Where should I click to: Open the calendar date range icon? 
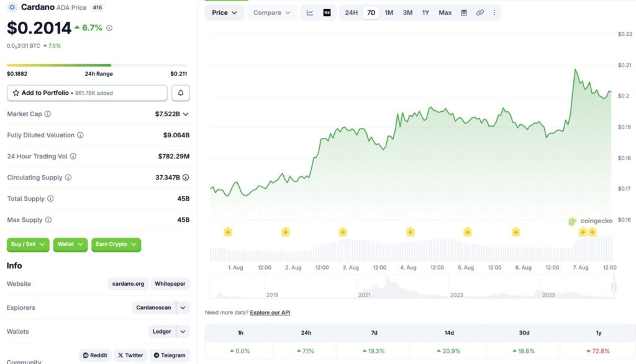(463, 12)
